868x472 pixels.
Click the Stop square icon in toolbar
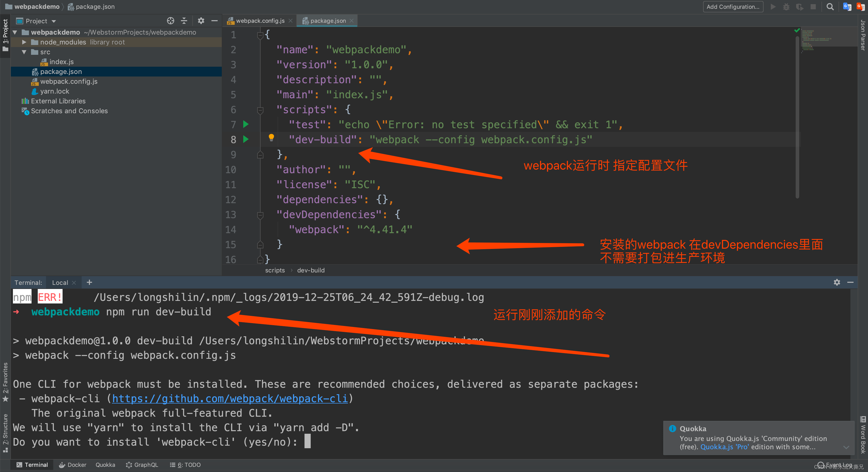point(813,7)
